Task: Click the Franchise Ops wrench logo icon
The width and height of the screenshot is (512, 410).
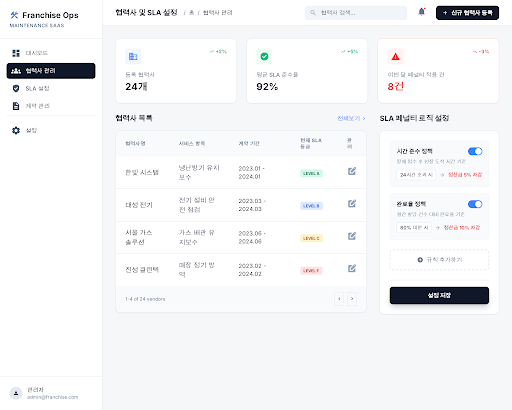Action: (x=14, y=15)
